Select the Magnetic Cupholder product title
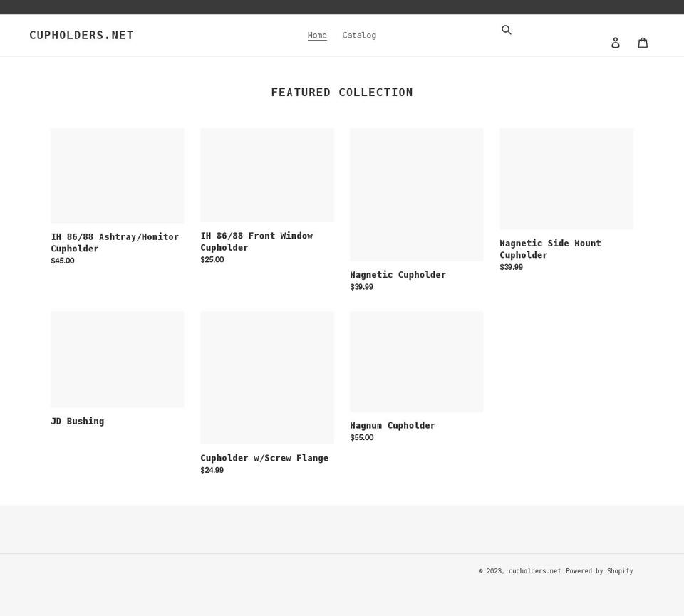 tap(398, 275)
